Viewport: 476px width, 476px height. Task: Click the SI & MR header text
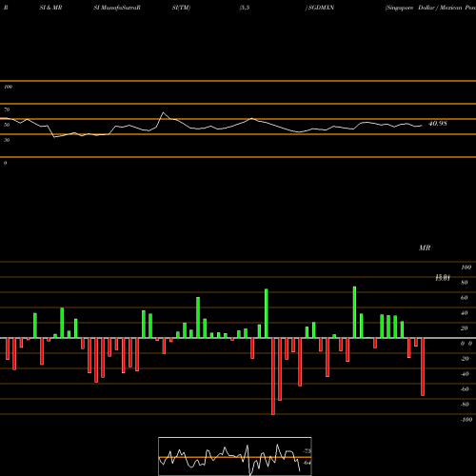(50, 8)
